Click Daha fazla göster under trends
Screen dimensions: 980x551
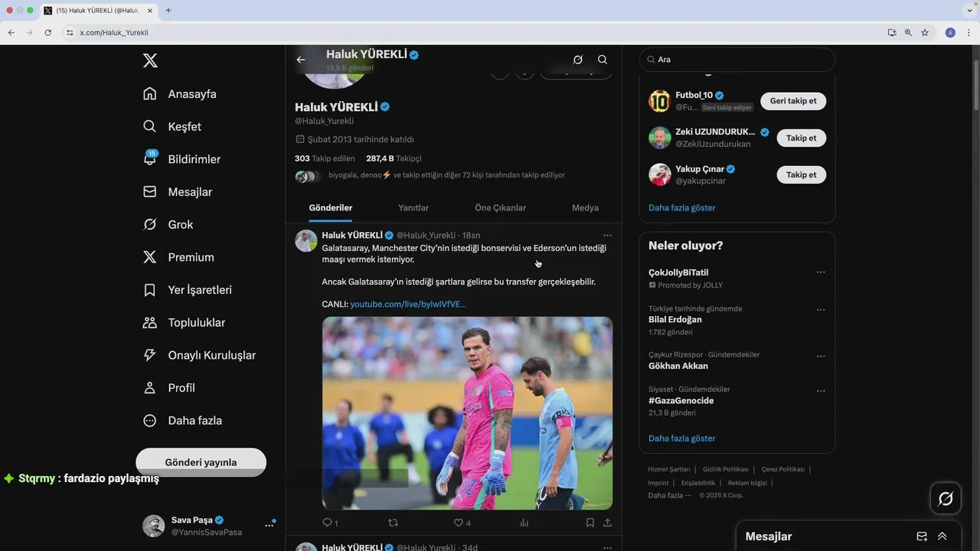click(x=681, y=439)
